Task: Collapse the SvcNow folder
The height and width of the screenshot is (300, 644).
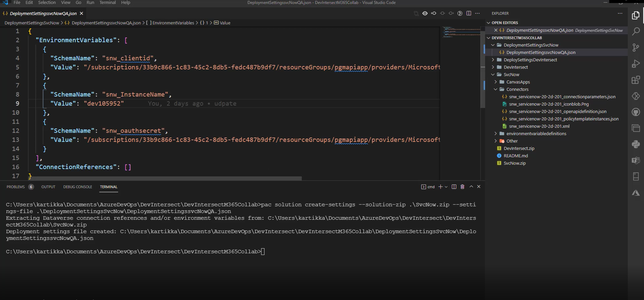Action: 493,74
